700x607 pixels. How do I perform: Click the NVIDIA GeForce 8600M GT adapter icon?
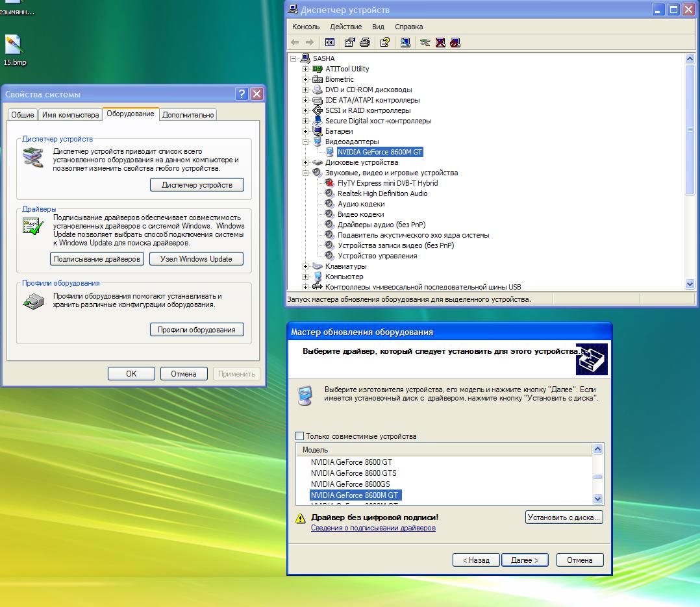point(329,152)
